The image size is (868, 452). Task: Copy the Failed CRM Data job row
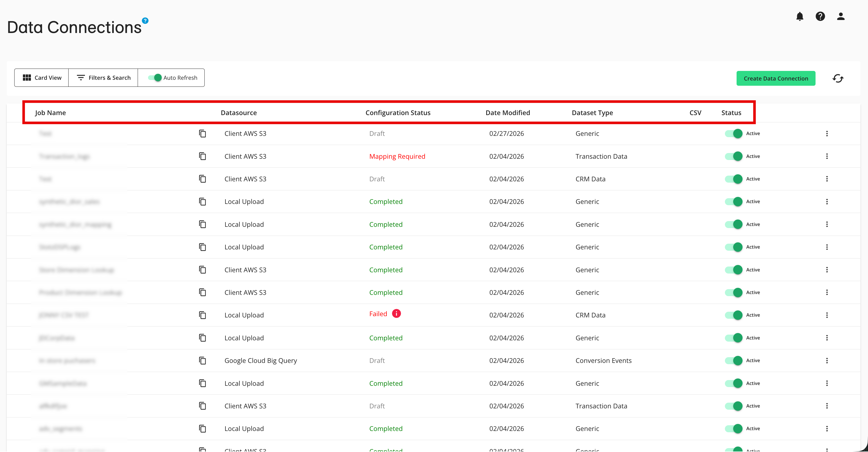click(x=202, y=315)
